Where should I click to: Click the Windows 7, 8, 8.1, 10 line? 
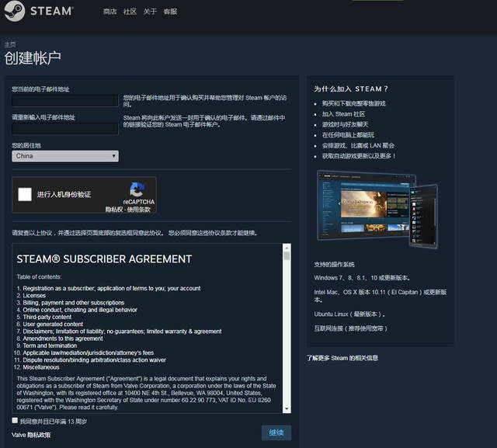[363, 278]
